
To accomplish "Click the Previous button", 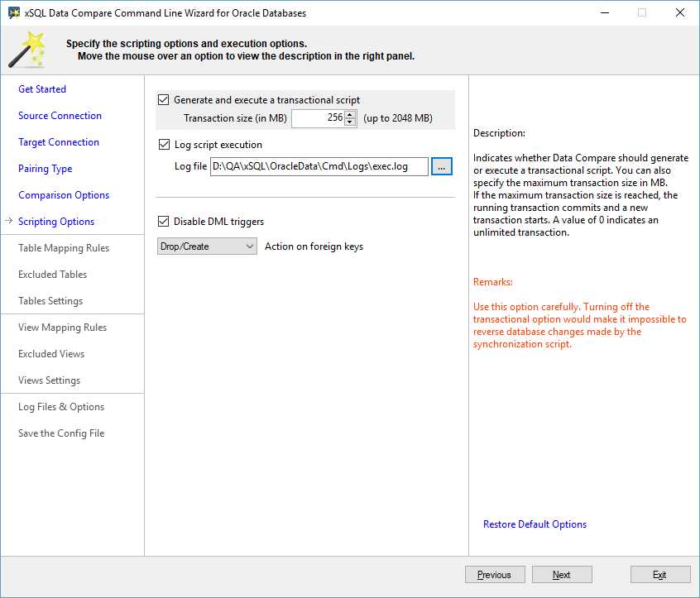I will point(495,574).
